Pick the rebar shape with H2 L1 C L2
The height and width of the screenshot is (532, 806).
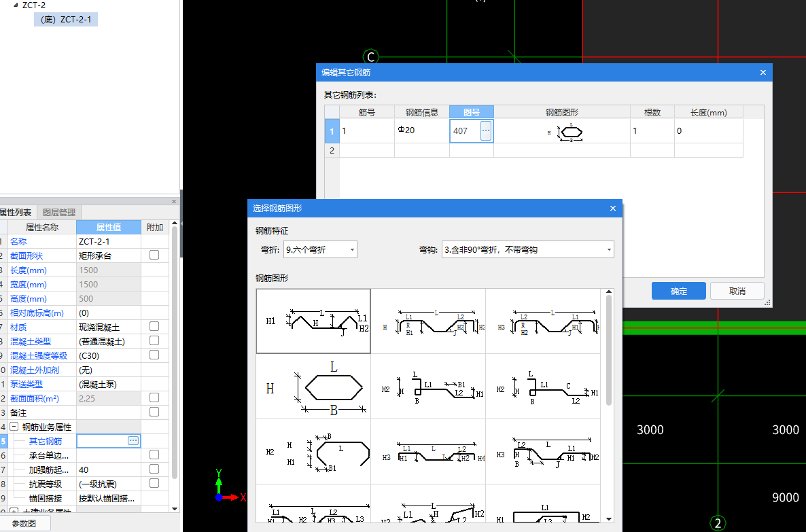(543, 386)
